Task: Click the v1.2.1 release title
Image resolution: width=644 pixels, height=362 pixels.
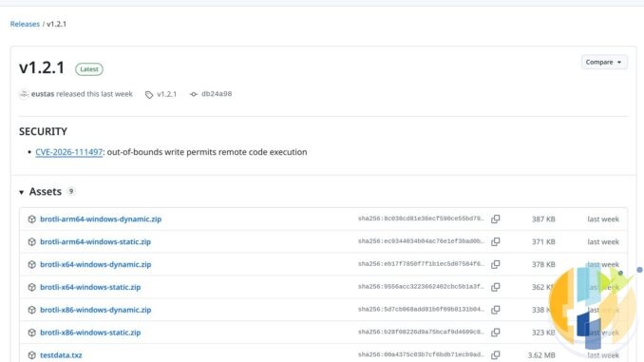Action: tap(42, 67)
